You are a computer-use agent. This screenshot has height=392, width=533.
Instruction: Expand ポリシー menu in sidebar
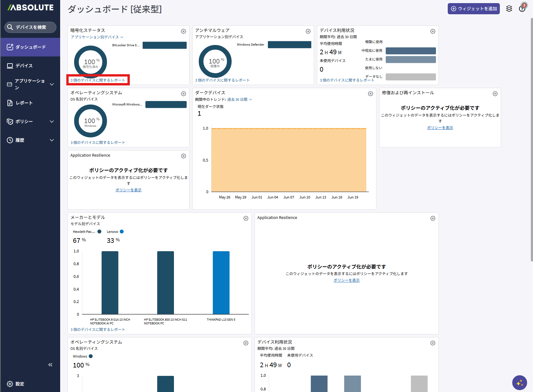[30, 122]
